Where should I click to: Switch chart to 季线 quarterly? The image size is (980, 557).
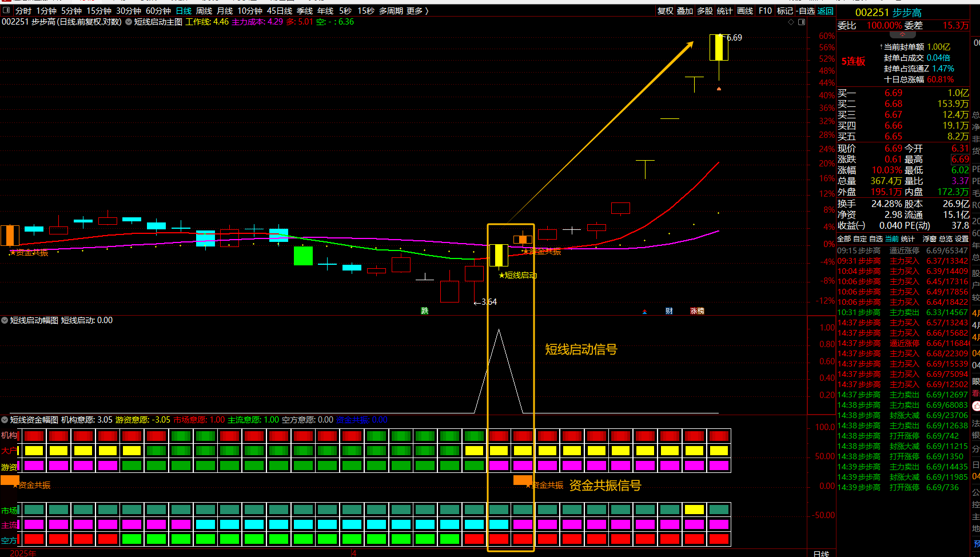point(305,11)
